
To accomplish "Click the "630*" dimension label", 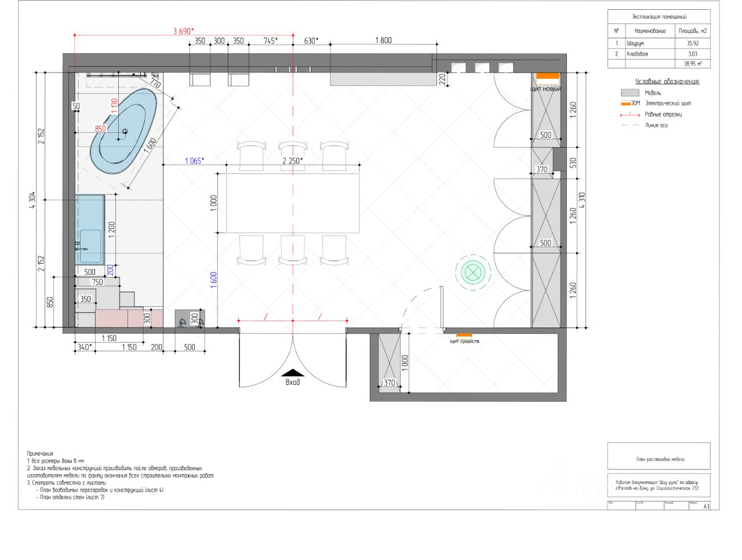I will tap(311, 41).
